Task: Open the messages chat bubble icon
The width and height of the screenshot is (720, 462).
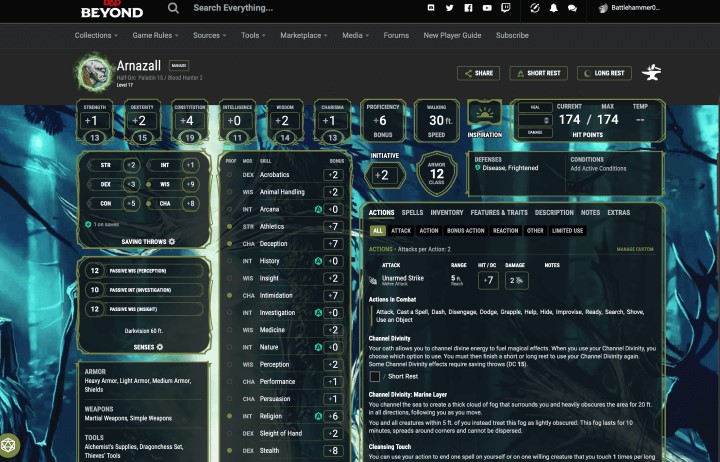Action: (x=572, y=8)
